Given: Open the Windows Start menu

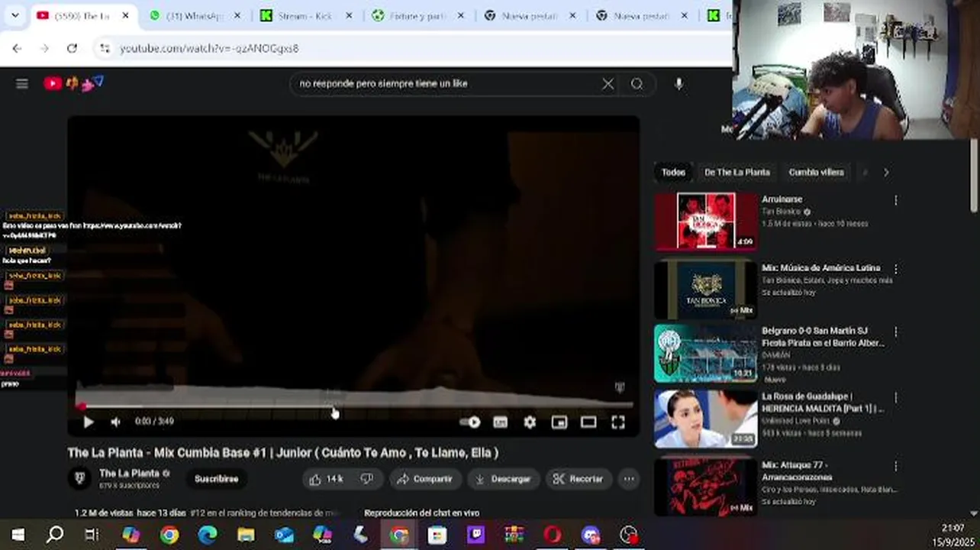Looking at the screenshot, I should click(18, 535).
